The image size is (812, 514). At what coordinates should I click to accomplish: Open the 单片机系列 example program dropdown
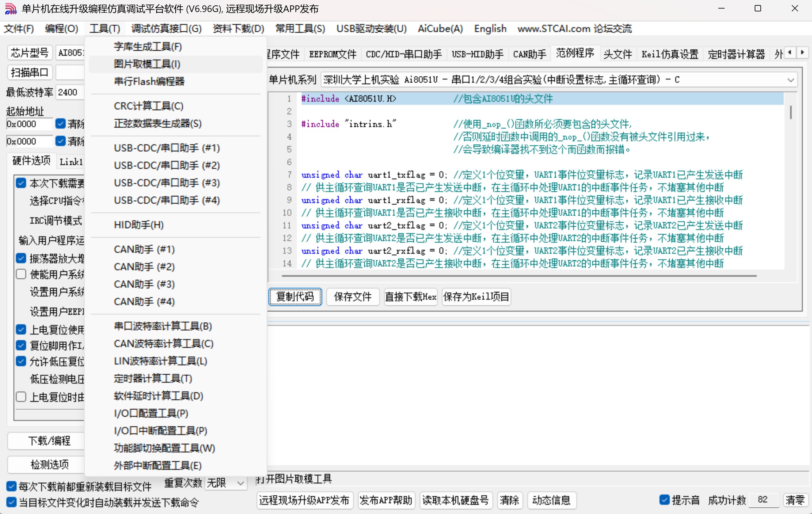point(791,79)
